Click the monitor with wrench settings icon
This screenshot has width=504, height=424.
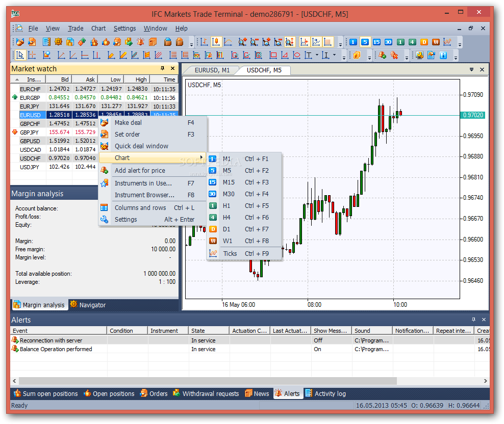click(419, 56)
